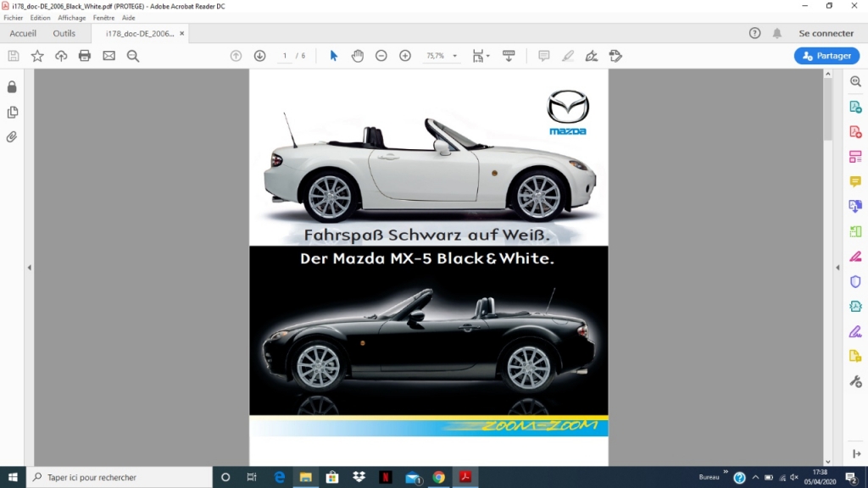Open the attachments paperclip panel
The width and height of the screenshot is (868, 488).
pyautogui.click(x=12, y=136)
